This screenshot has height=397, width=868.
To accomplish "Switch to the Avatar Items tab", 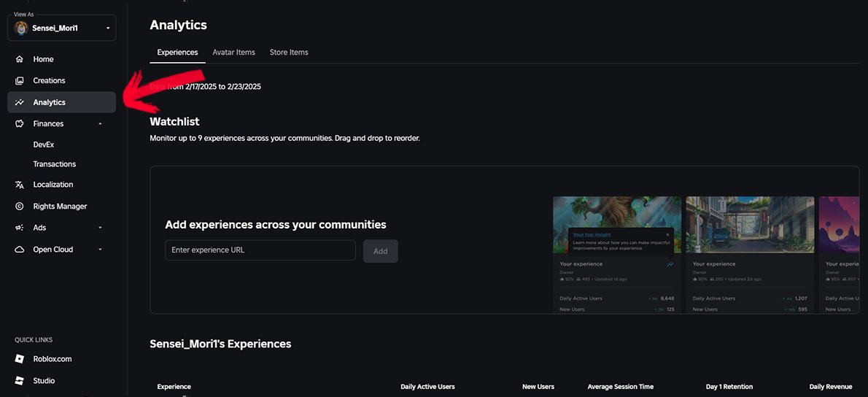I will click(233, 53).
